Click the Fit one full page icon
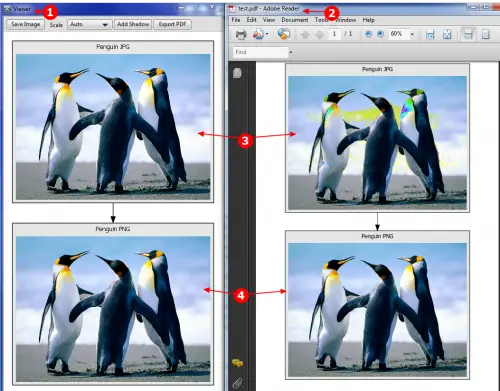Image resolution: width=500 pixels, height=391 pixels. [x=447, y=34]
